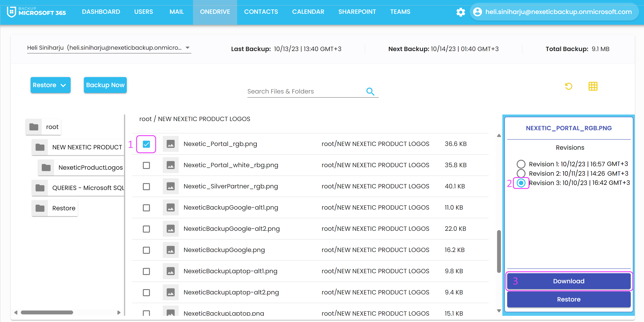The height and width of the screenshot is (322, 644).
Task: Click NEW NEXETIC PRODUCT folder icon
Action: (40, 147)
